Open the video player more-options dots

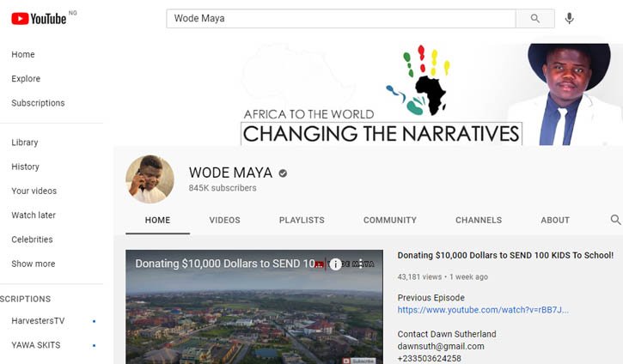[360, 264]
